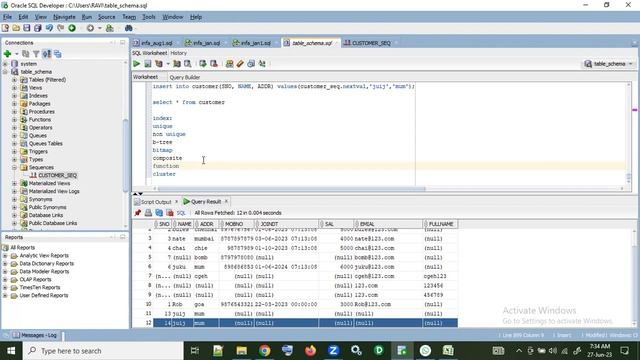Click the SQL link in Query Result toolbar
Viewport: 640px width, 360px height.
[x=181, y=213]
